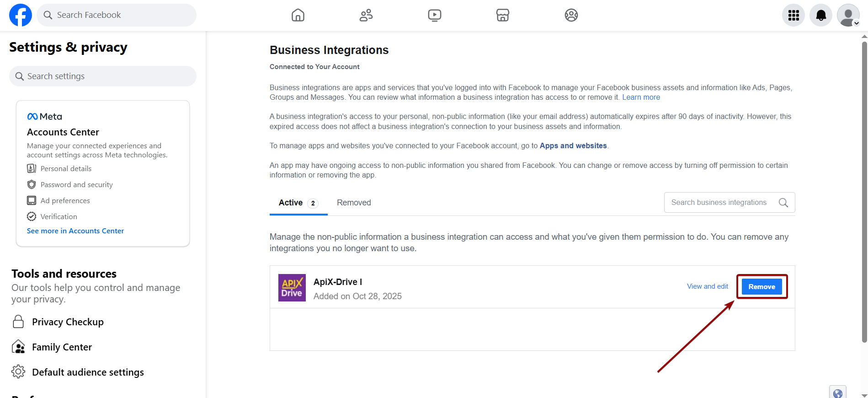The width and height of the screenshot is (868, 398).
Task: Click the Learn more link
Action: point(641,97)
